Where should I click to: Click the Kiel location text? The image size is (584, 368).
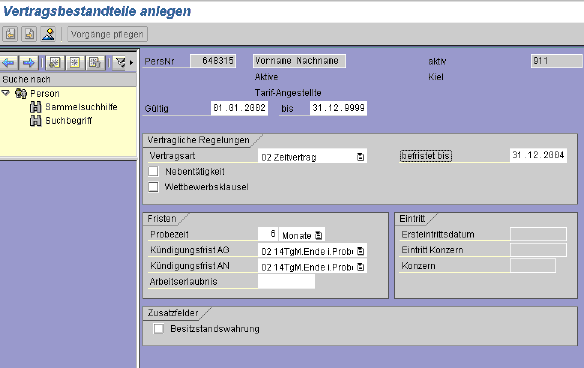click(x=436, y=77)
